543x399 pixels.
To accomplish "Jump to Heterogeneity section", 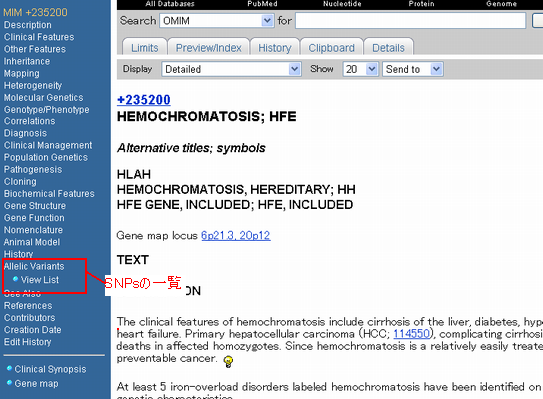I will point(33,86).
